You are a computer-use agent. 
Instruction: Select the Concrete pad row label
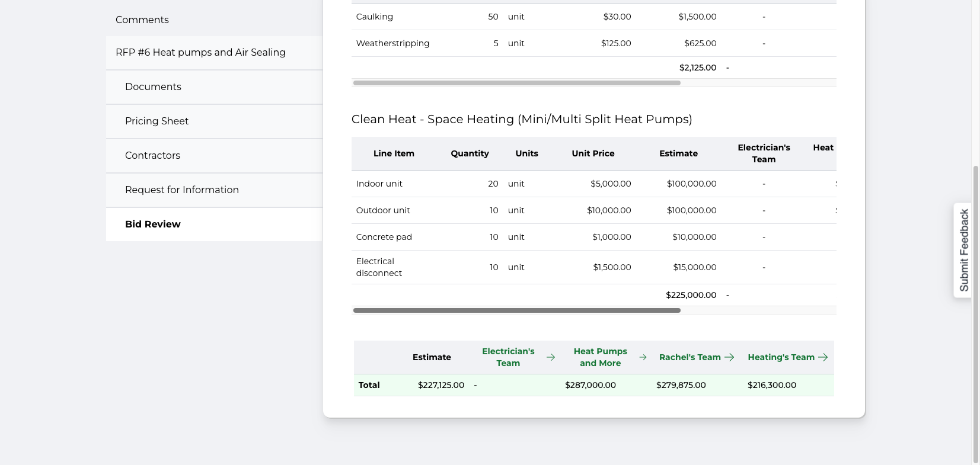pyautogui.click(x=384, y=237)
